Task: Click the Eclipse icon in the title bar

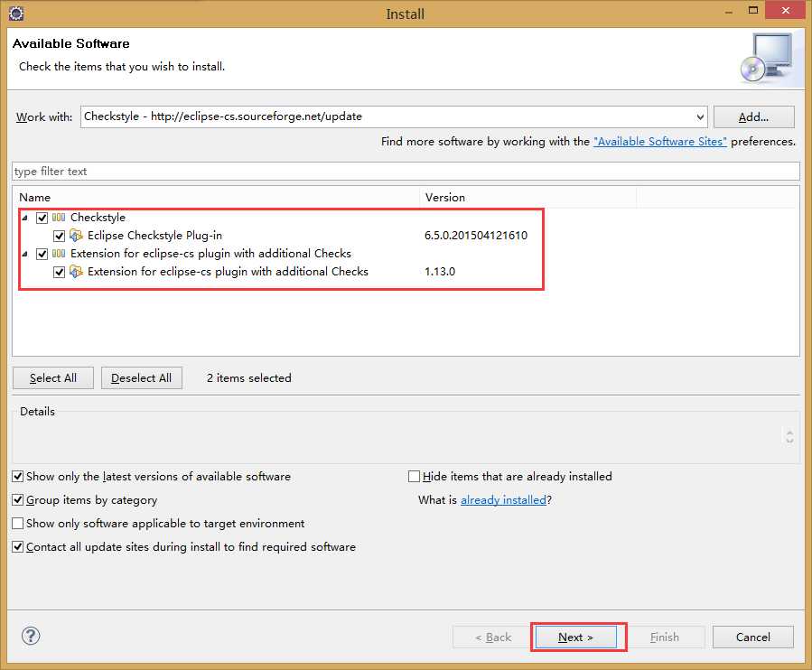Action: [x=16, y=13]
